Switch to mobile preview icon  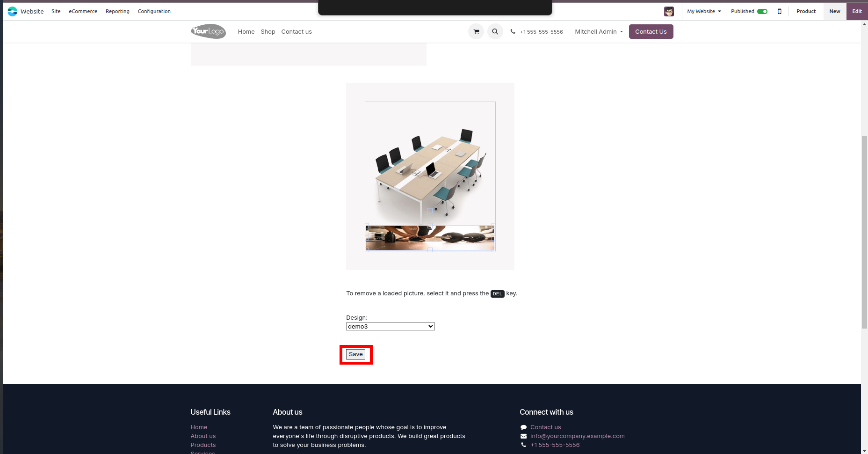(x=780, y=11)
